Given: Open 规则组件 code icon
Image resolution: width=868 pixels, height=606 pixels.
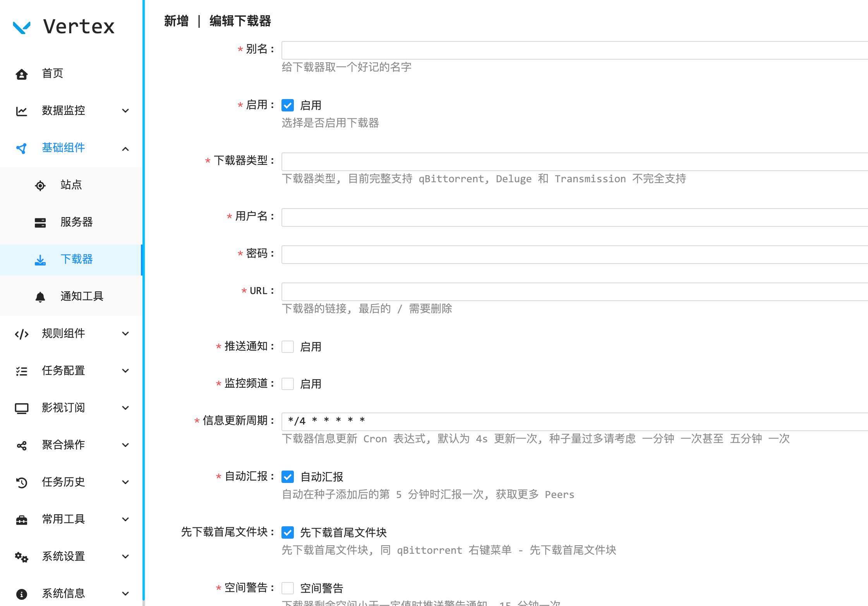Looking at the screenshot, I should tap(21, 334).
